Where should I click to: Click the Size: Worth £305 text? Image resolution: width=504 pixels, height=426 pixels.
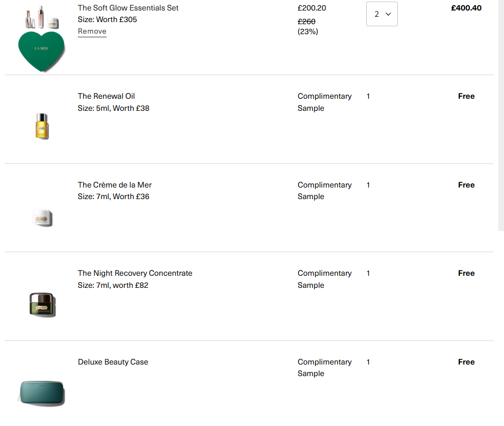click(x=107, y=19)
